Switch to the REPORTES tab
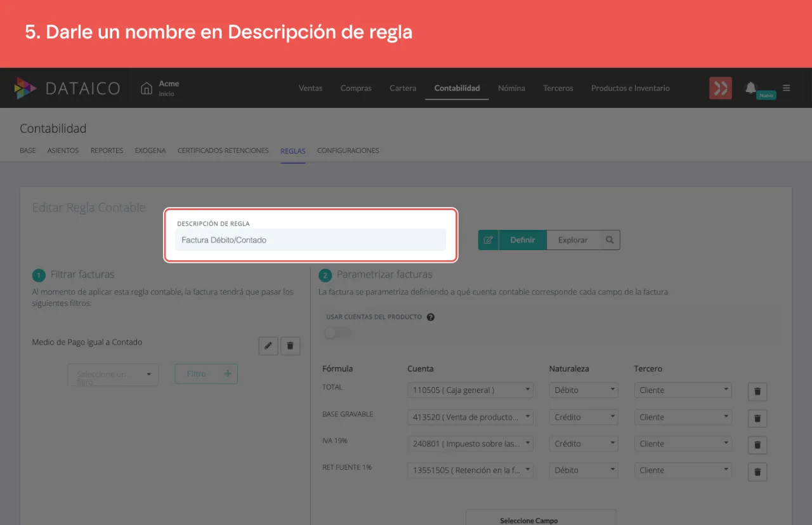The height and width of the screenshot is (525, 812). [x=107, y=150]
